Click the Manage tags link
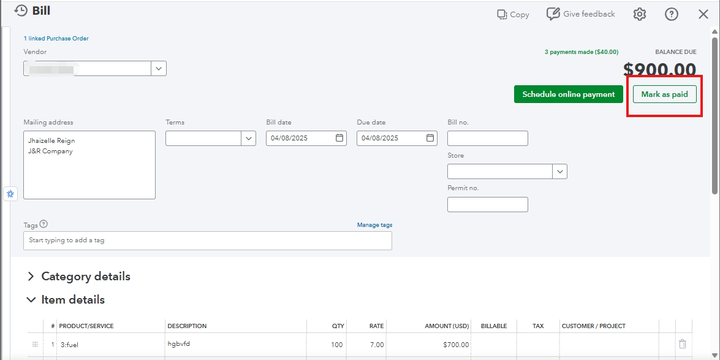The image size is (720, 360). click(375, 225)
